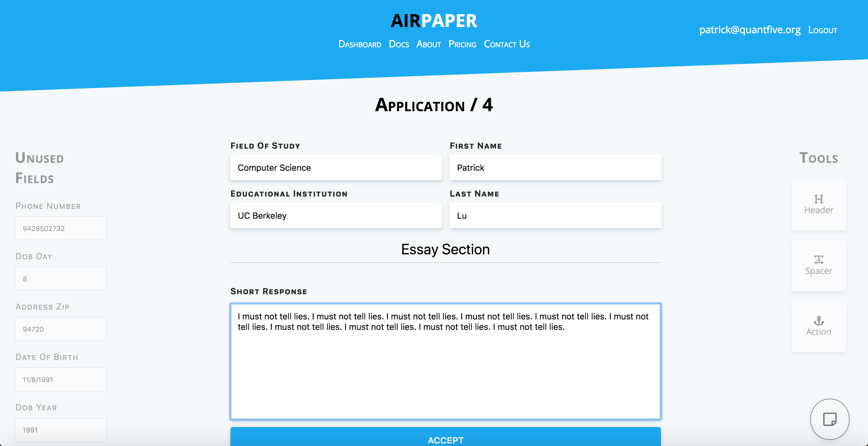
Task: Click the Logout link
Action: tap(823, 30)
